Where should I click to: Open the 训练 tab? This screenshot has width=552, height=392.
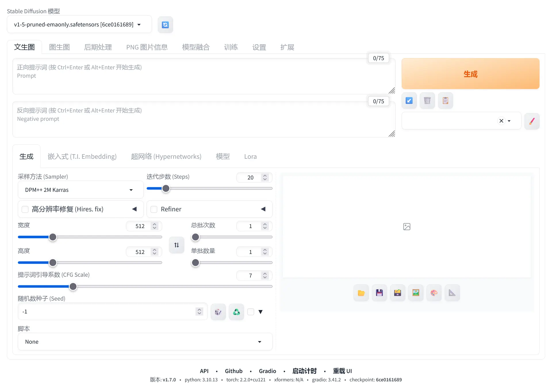pos(231,47)
